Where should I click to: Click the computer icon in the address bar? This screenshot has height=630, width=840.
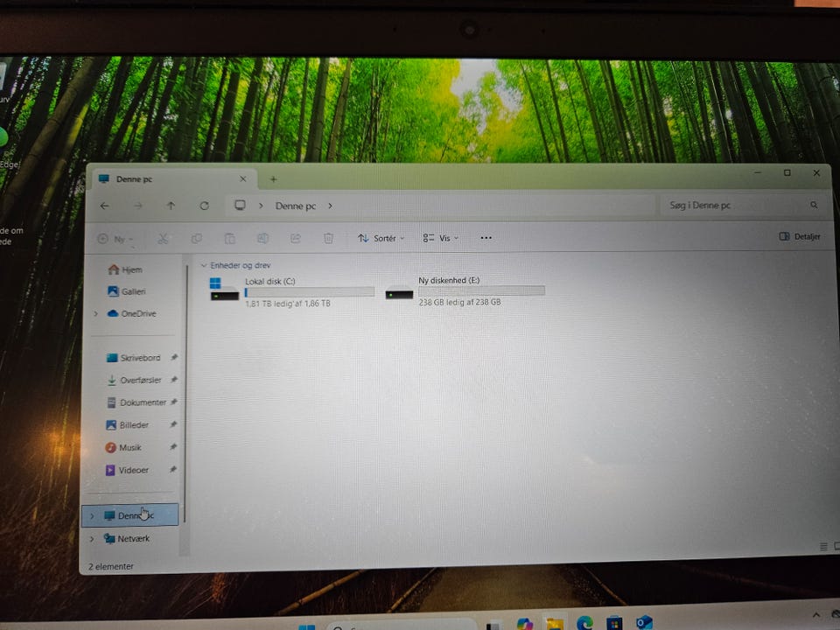240,205
